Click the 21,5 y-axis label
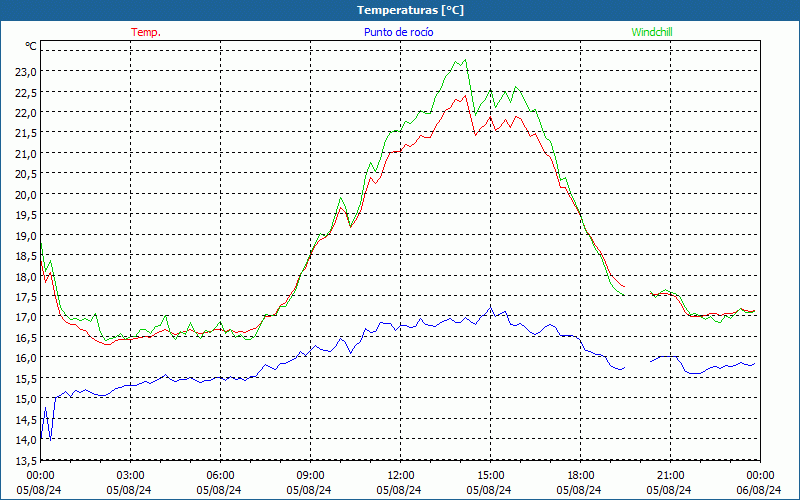The width and height of the screenshot is (800, 500). point(26,133)
